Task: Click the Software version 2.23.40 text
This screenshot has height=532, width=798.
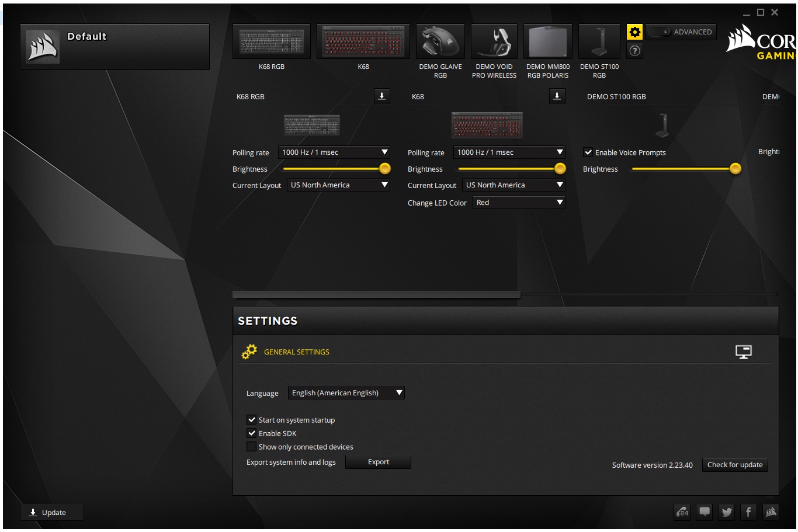Action: (652, 465)
